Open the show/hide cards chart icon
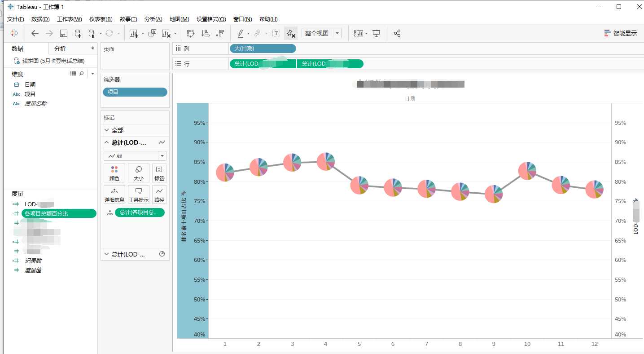644x354 pixels. [x=358, y=33]
